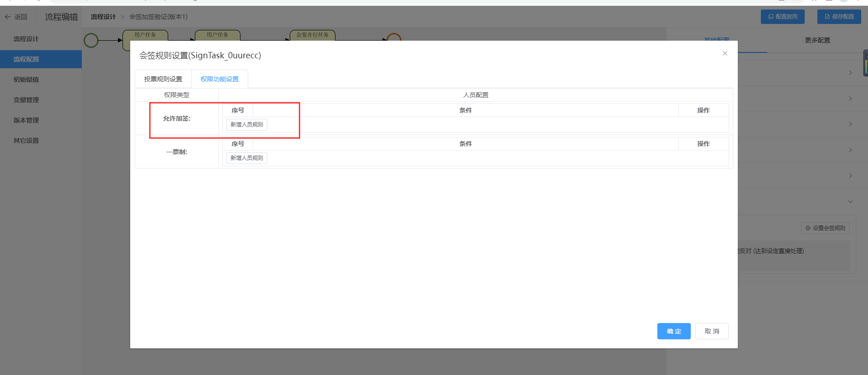This screenshot has width=868, height=375.
Task: Click the 返回 back arrow icon
Action: tap(8, 17)
